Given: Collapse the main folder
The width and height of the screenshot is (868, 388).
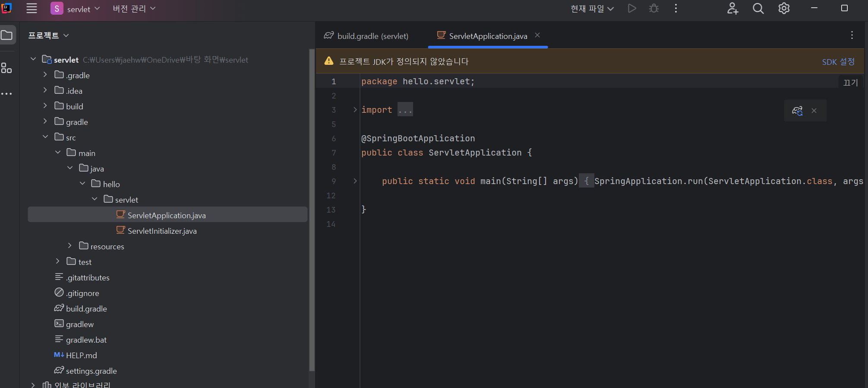Looking at the screenshot, I should (x=58, y=153).
